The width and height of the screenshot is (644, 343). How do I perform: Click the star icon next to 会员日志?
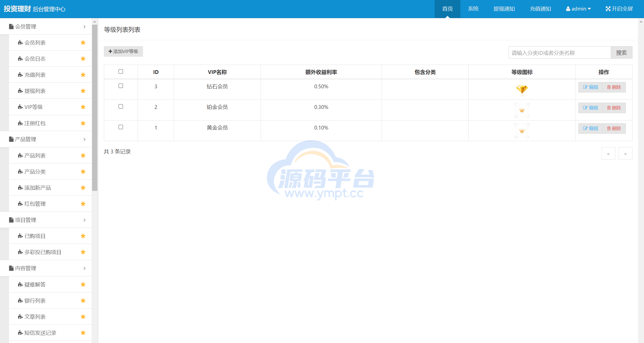83,59
